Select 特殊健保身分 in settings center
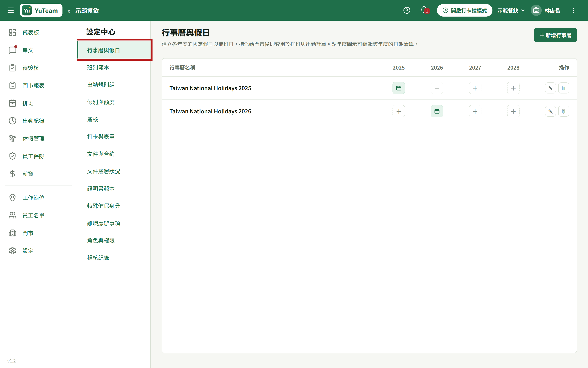This screenshot has width=588, height=368. 114,206
